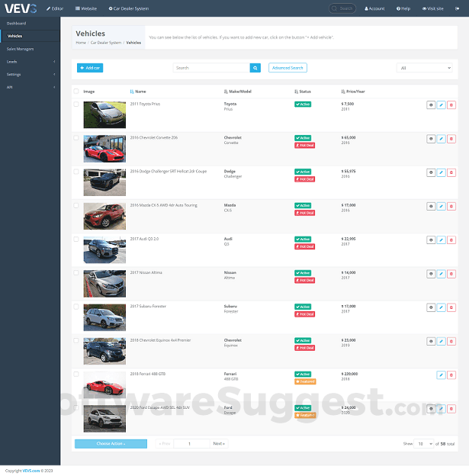
Task: View the 2017 Nissan Altima listing
Action: click(x=431, y=274)
